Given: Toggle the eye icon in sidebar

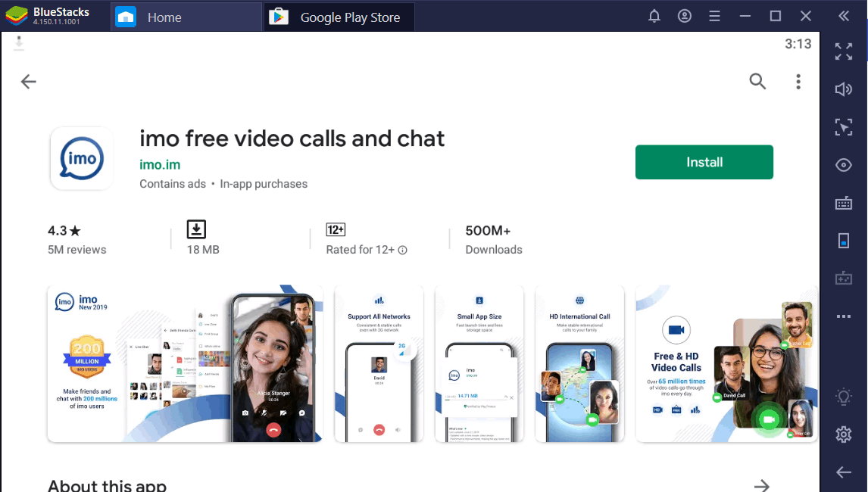Looking at the screenshot, I should click(x=844, y=165).
